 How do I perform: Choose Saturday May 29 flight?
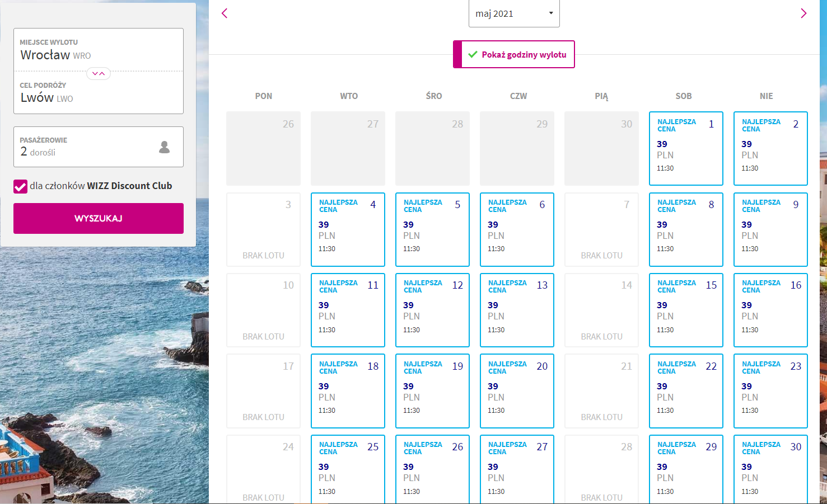coord(686,469)
